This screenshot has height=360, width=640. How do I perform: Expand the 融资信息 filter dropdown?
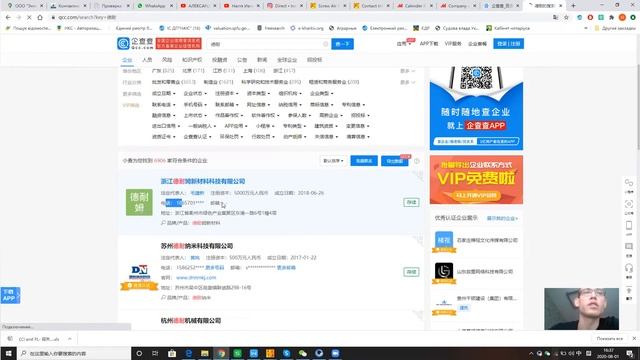164,116
